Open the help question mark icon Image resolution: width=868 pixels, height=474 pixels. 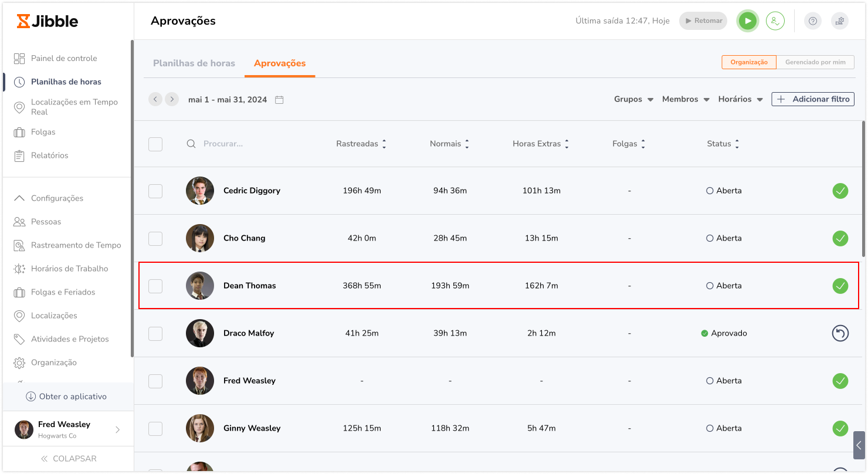812,21
